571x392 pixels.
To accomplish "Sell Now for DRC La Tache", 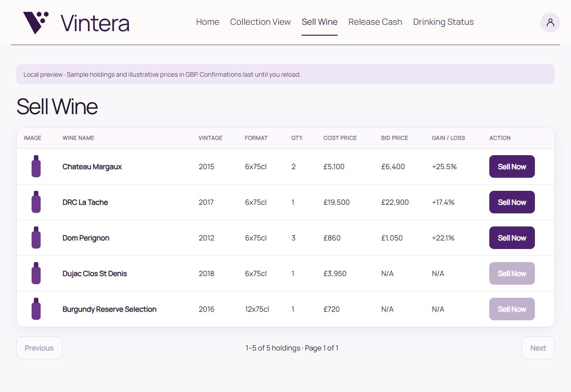I will click(x=512, y=202).
